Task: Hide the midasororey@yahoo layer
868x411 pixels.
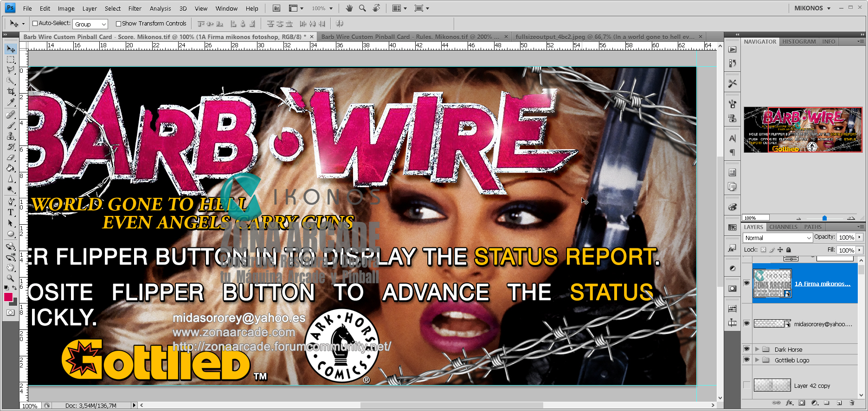Action: [x=746, y=323]
